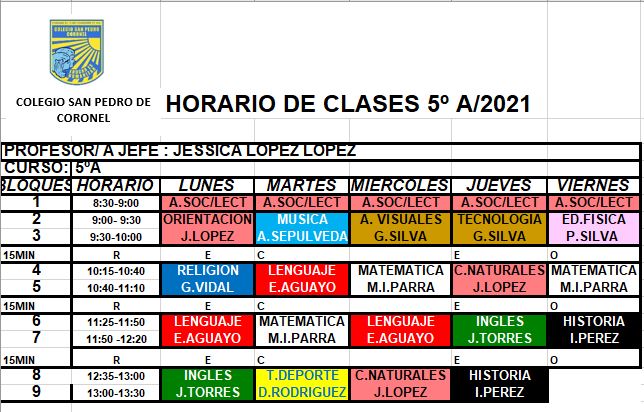This screenshot has width=644, height=412.
Task: Click the PROFESOR/A JEFE Jessica Lopez cell
Action: coord(180,150)
